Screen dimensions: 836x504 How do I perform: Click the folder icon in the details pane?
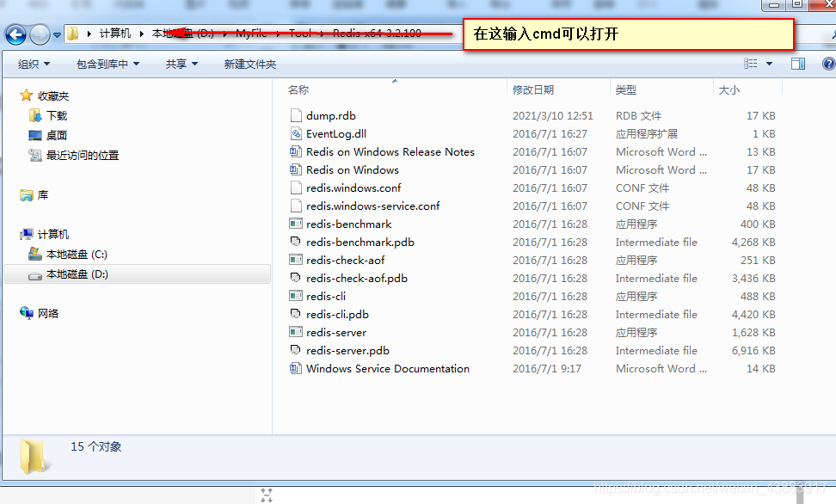(34, 456)
